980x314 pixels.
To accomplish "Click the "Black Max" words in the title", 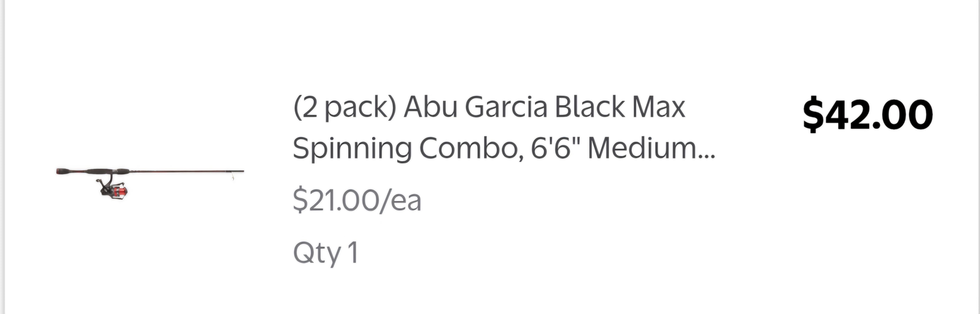I will [620, 108].
